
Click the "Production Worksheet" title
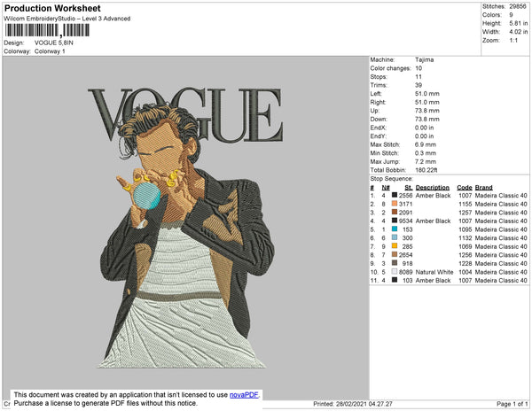[52, 8]
